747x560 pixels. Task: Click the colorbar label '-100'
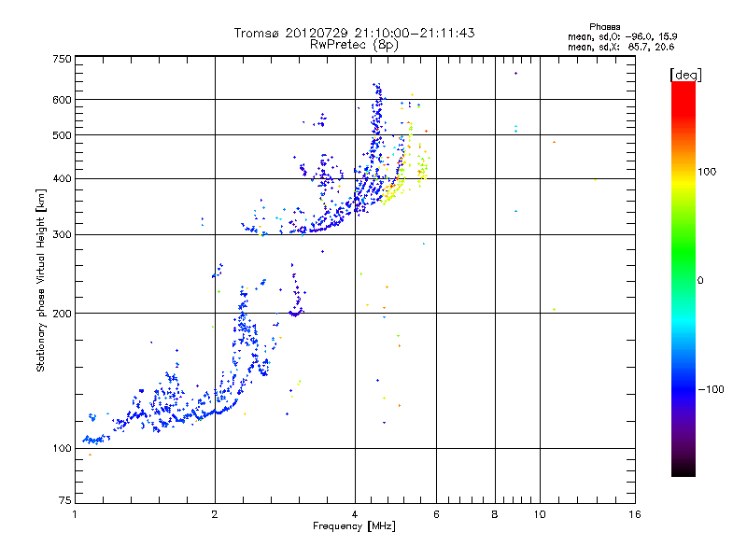pos(711,389)
